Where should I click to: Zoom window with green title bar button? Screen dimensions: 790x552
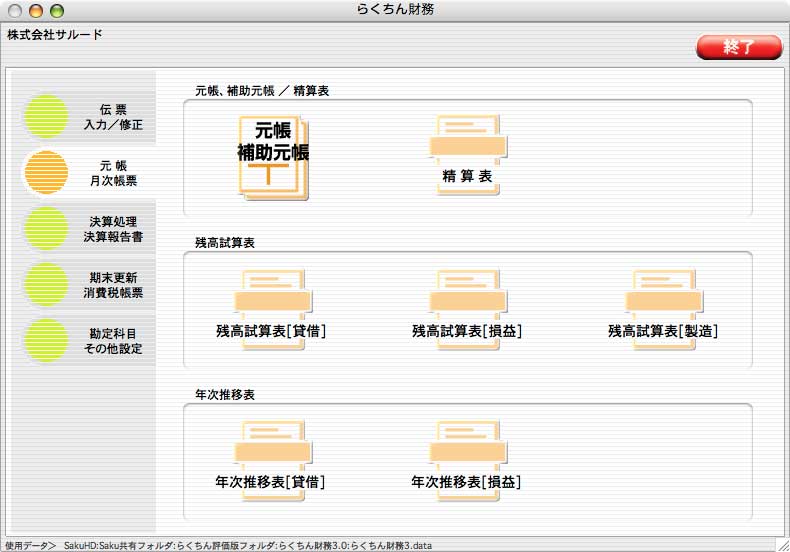click(x=57, y=11)
